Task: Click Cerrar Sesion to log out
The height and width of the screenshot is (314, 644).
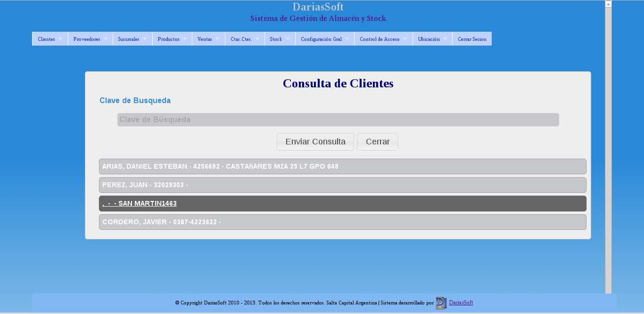Action: point(471,39)
